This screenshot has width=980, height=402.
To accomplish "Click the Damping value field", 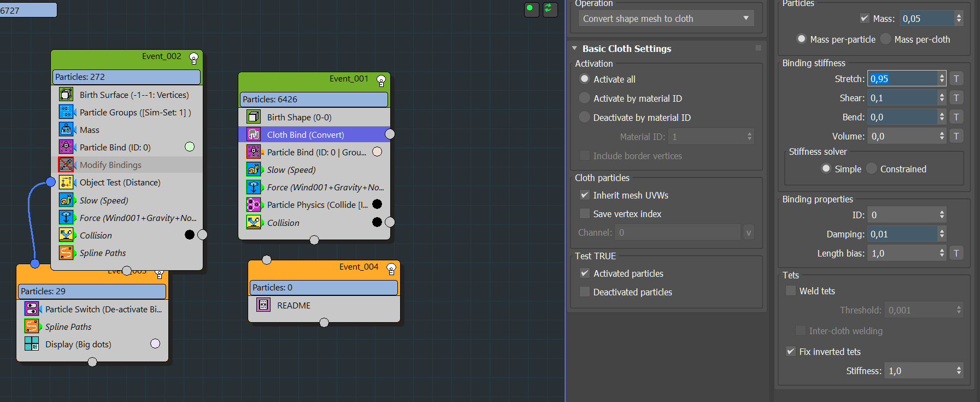I will coord(902,234).
